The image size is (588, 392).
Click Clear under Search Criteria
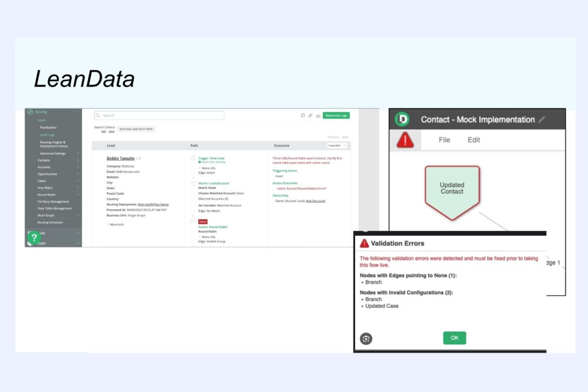pos(111,131)
